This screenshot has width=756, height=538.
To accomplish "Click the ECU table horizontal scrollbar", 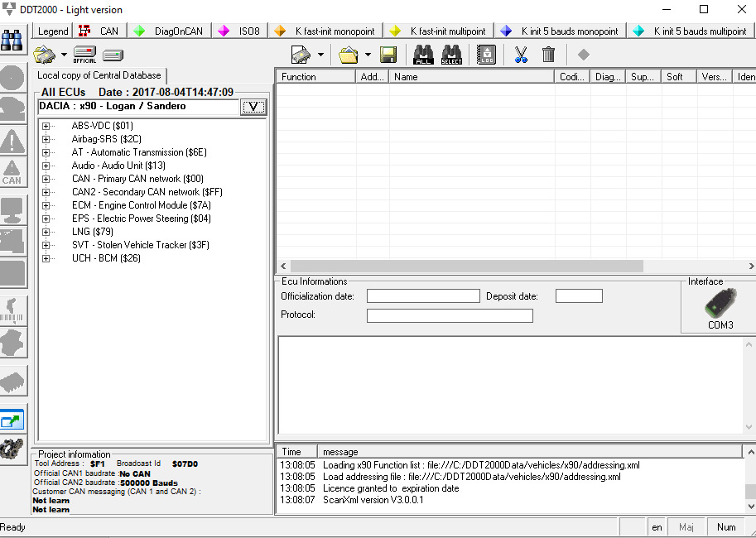I will [467, 267].
